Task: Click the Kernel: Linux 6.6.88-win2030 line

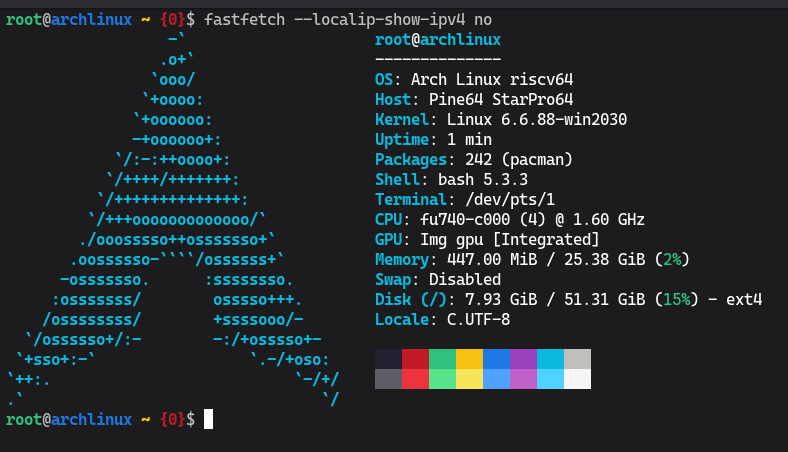Action: tap(501, 120)
